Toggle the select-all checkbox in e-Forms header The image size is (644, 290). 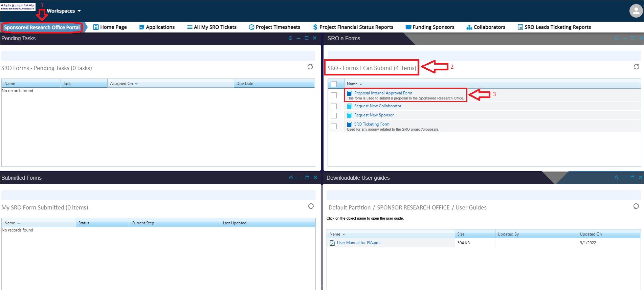[x=334, y=84]
